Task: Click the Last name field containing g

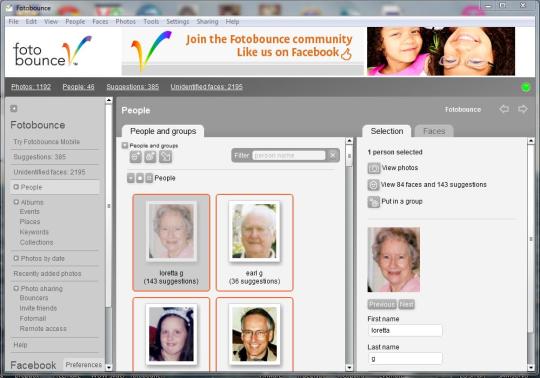Action: click(405, 359)
